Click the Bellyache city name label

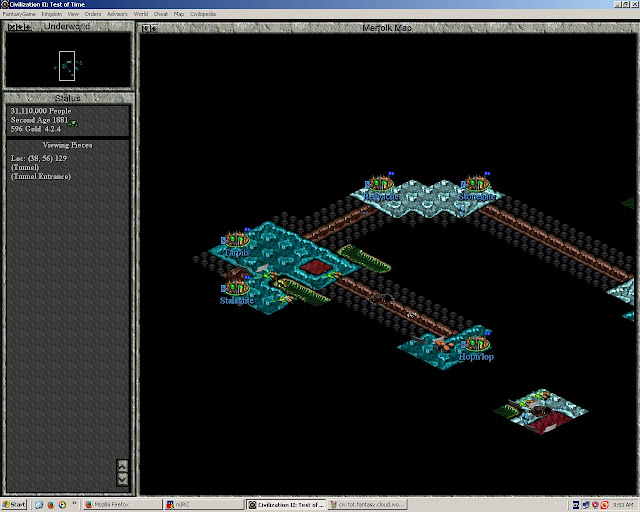[x=381, y=196]
